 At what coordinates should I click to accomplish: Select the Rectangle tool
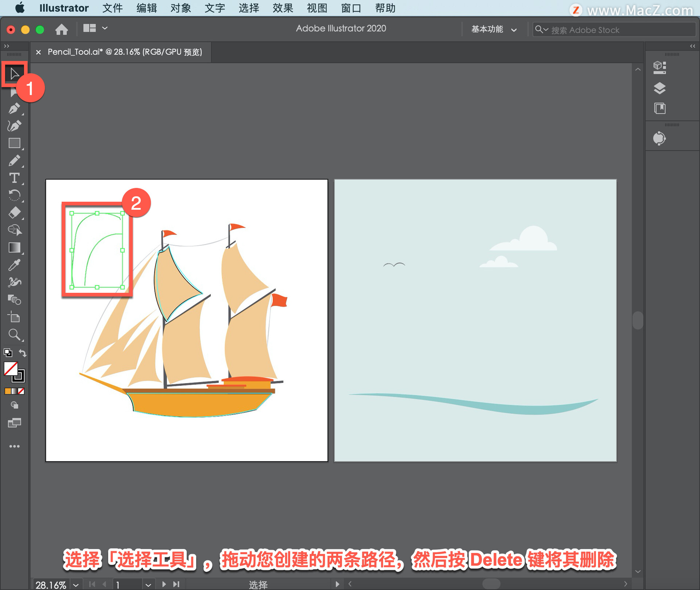coord(15,143)
